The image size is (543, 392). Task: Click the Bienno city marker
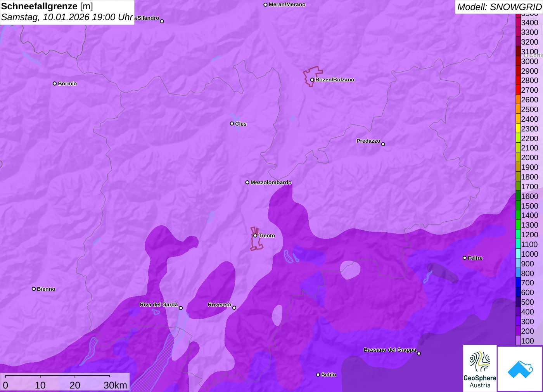(x=34, y=289)
